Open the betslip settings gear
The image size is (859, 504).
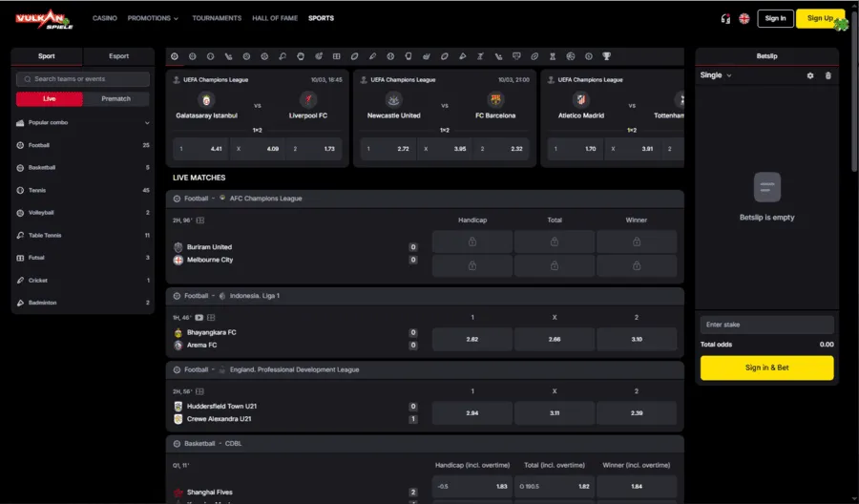coord(810,75)
